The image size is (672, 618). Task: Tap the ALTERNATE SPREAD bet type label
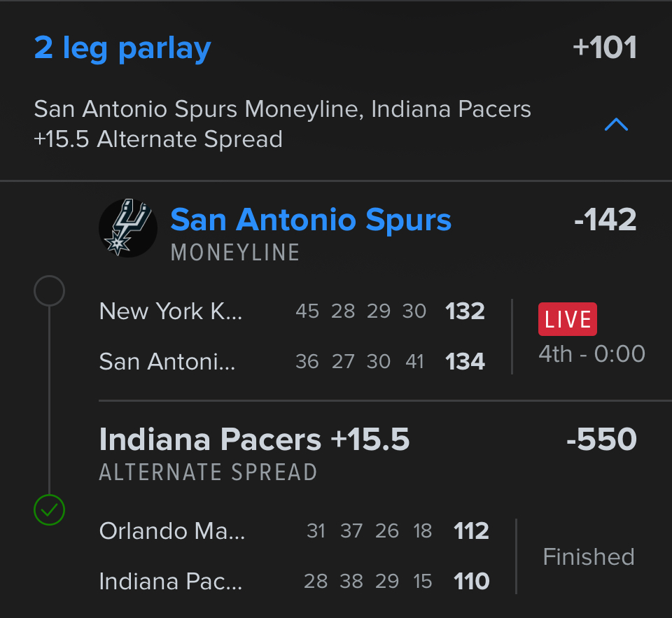pyautogui.click(x=208, y=472)
